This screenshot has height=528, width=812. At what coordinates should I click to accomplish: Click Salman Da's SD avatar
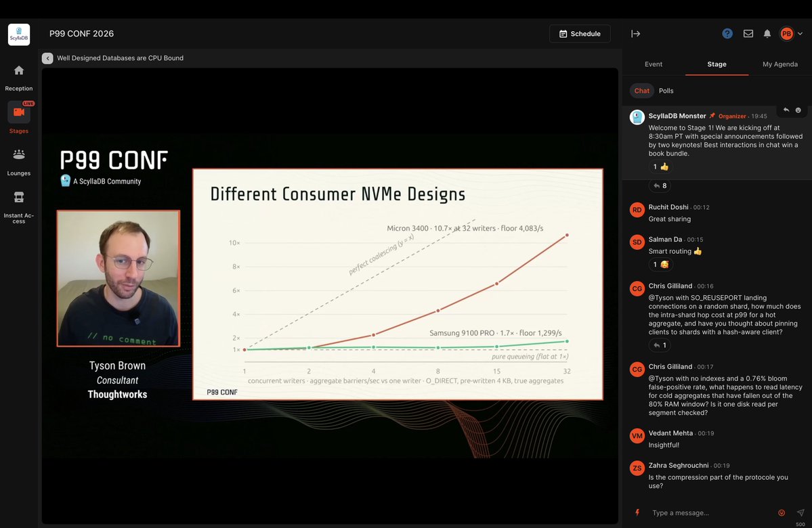pos(637,242)
